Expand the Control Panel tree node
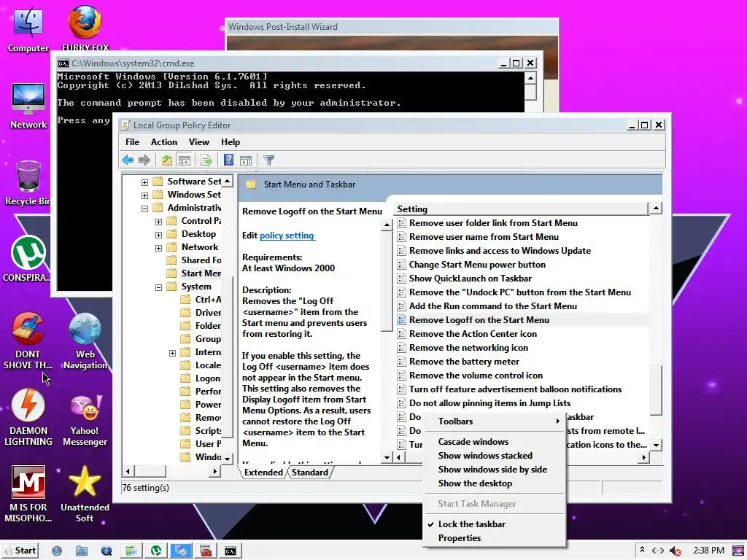747x560 pixels. (x=158, y=222)
